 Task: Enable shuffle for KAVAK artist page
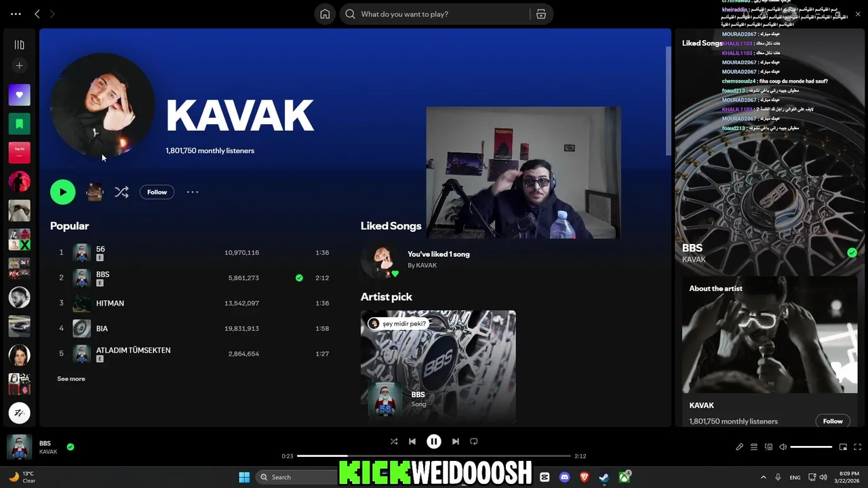(x=121, y=192)
